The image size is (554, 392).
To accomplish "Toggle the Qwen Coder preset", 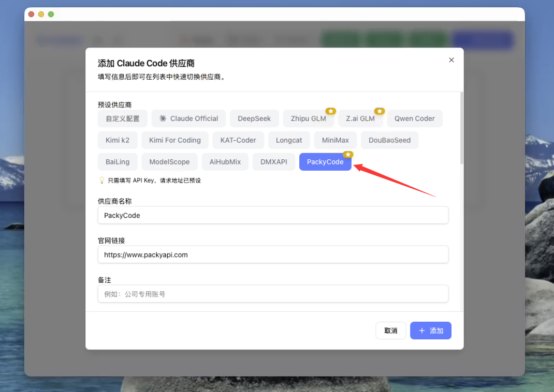I will point(414,118).
